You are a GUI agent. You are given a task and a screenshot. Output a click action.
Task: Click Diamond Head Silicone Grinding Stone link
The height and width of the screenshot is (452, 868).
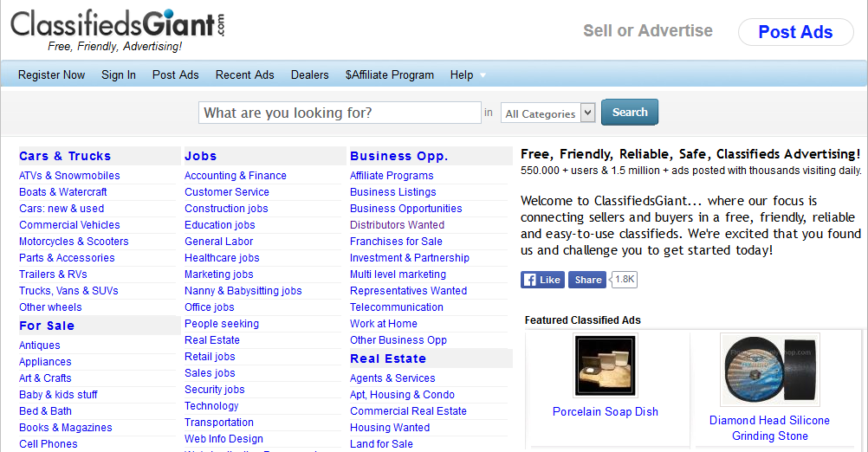click(769, 429)
